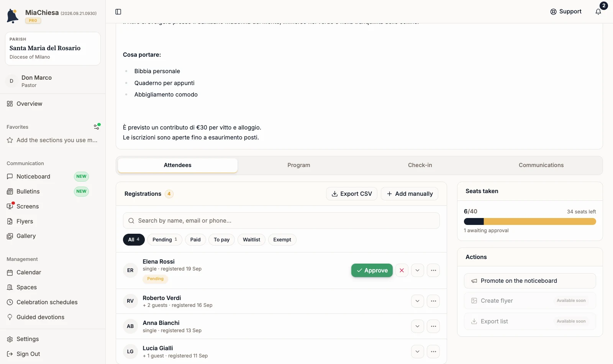Click the ER avatar for Elena Rossi
Screen dimensions: 613x364
130,271
